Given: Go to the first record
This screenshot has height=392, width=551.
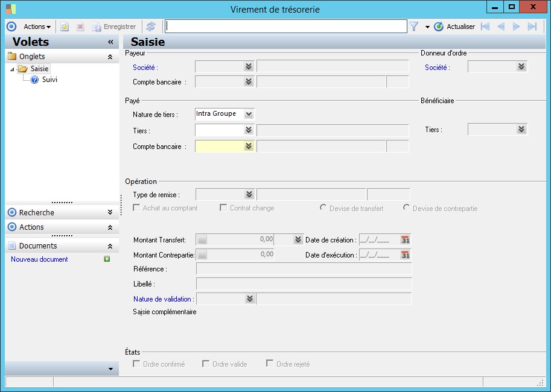Looking at the screenshot, I should point(485,27).
